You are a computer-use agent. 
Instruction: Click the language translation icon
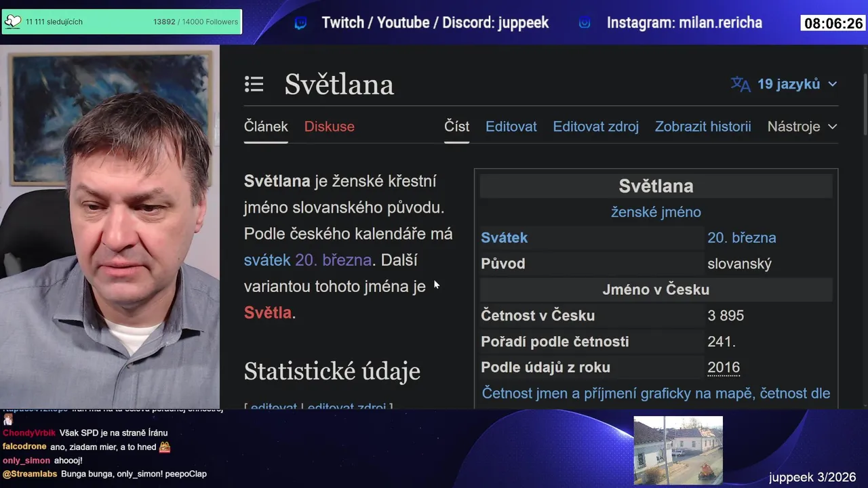[x=741, y=84]
